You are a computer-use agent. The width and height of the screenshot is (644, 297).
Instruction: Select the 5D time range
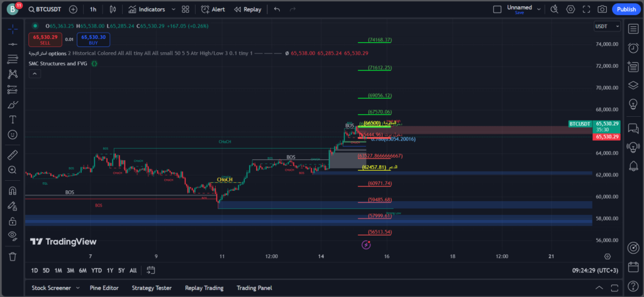tap(47, 271)
